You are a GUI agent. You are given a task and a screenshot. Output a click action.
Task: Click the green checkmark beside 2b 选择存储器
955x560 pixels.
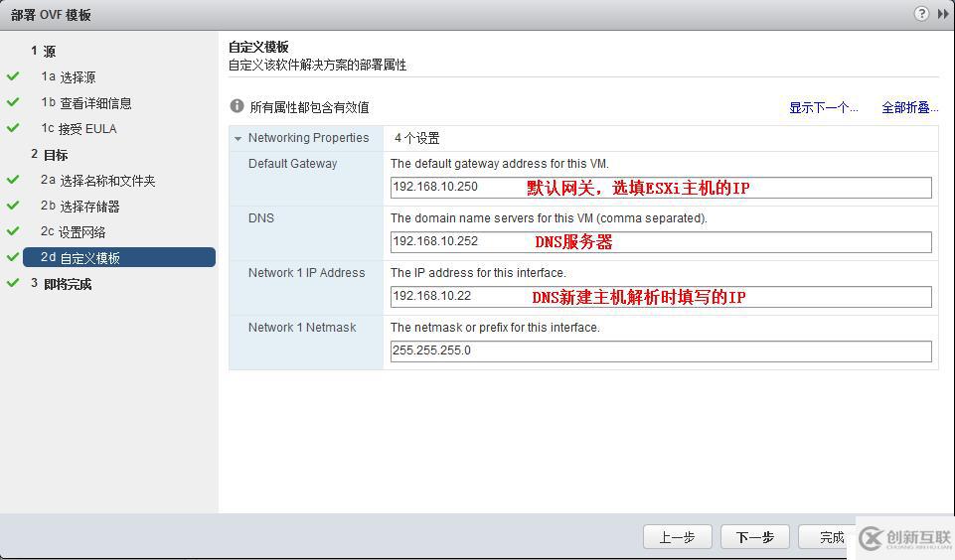[13, 206]
